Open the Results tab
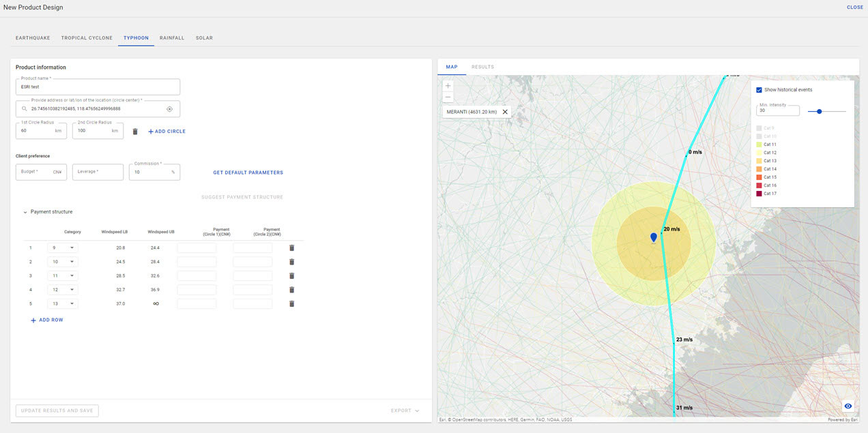The image size is (868, 433). point(482,67)
